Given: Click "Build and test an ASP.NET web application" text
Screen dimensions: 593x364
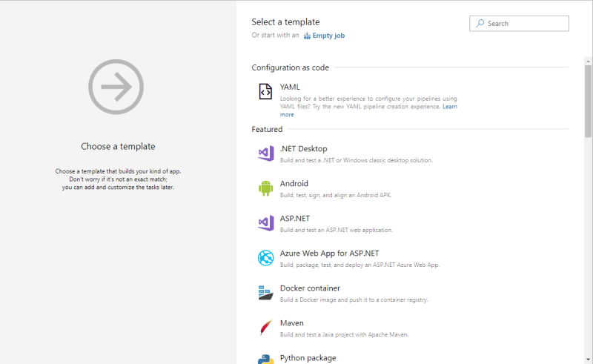Looking at the screenshot, I should point(337,230).
